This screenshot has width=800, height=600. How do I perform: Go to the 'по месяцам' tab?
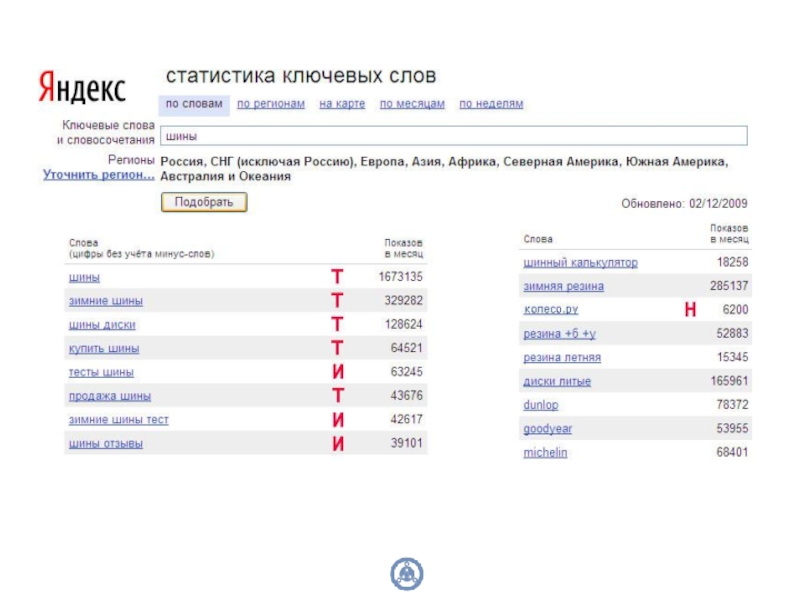(x=412, y=104)
